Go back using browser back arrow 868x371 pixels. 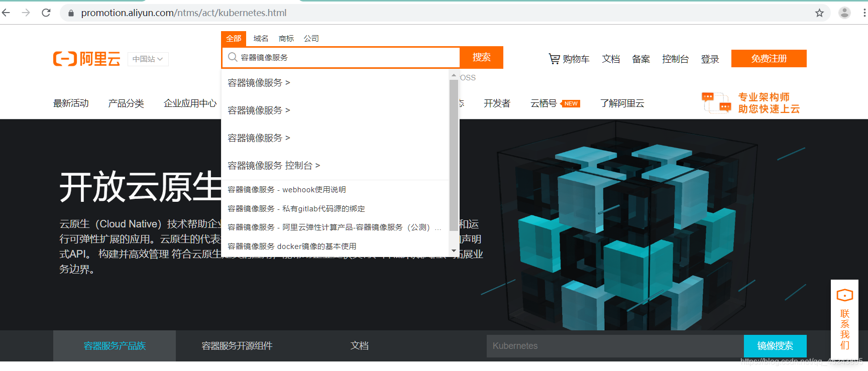click(x=6, y=13)
